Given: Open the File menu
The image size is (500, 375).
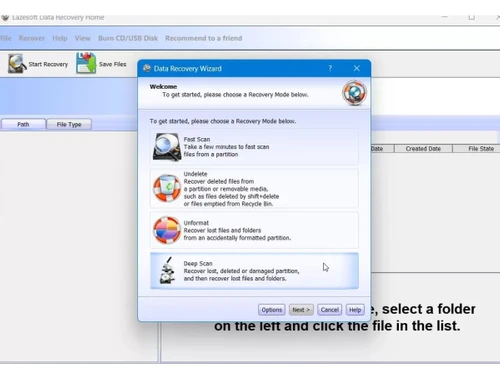Looking at the screenshot, I should coord(6,38).
